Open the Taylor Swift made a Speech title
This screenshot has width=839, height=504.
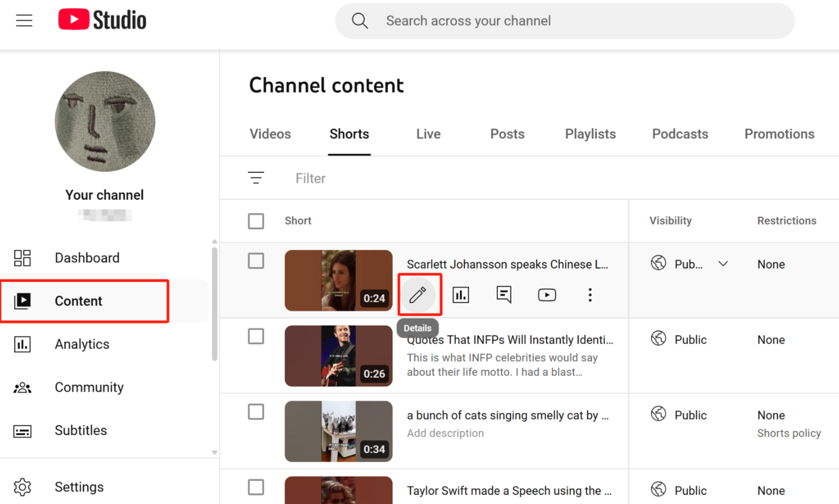pyautogui.click(x=509, y=491)
